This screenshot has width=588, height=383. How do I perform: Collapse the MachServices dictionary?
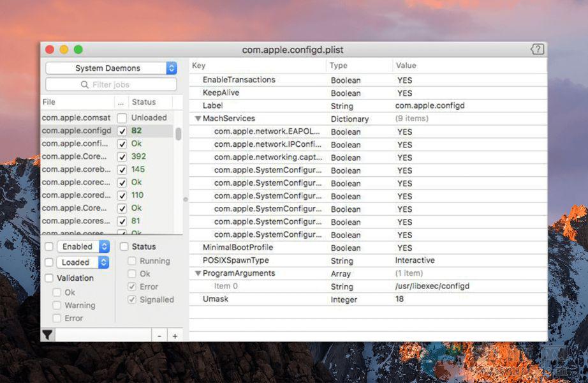coord(198,119)
